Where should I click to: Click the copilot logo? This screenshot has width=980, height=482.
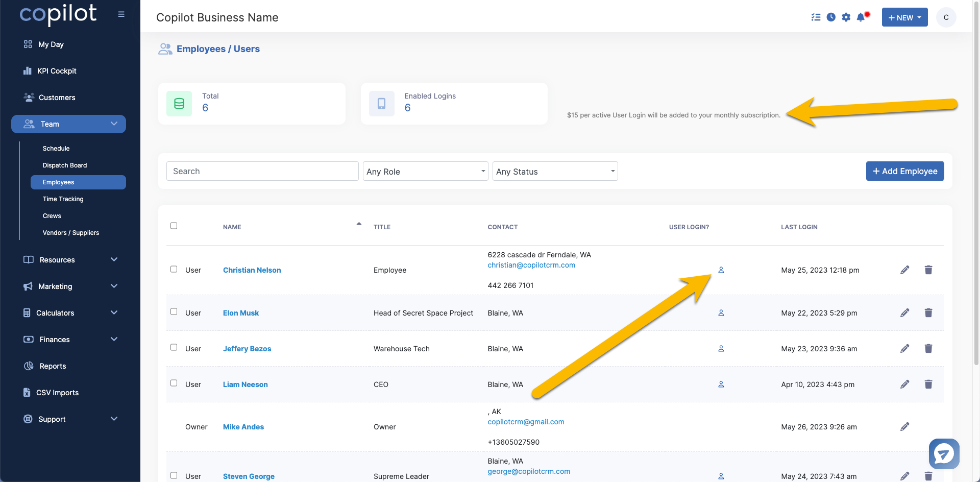tap(58, 14)
